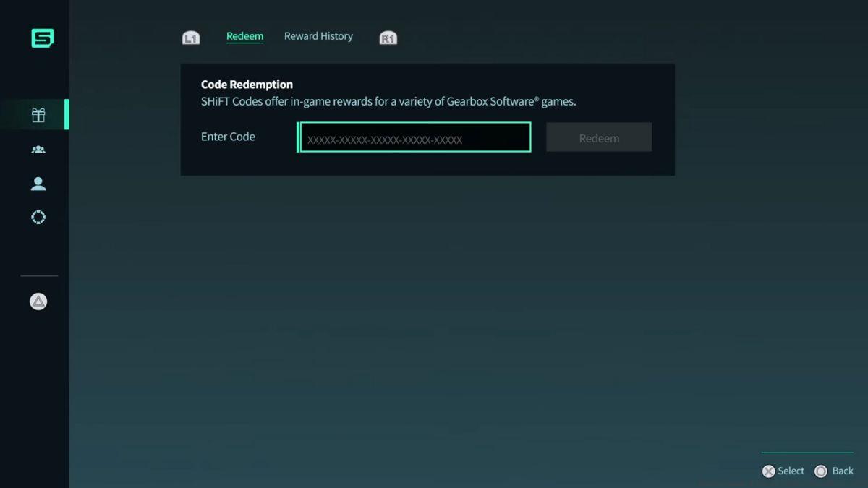868x488 pixels.
Task: Click the R1 shoulder button badge
Action: 388,36
